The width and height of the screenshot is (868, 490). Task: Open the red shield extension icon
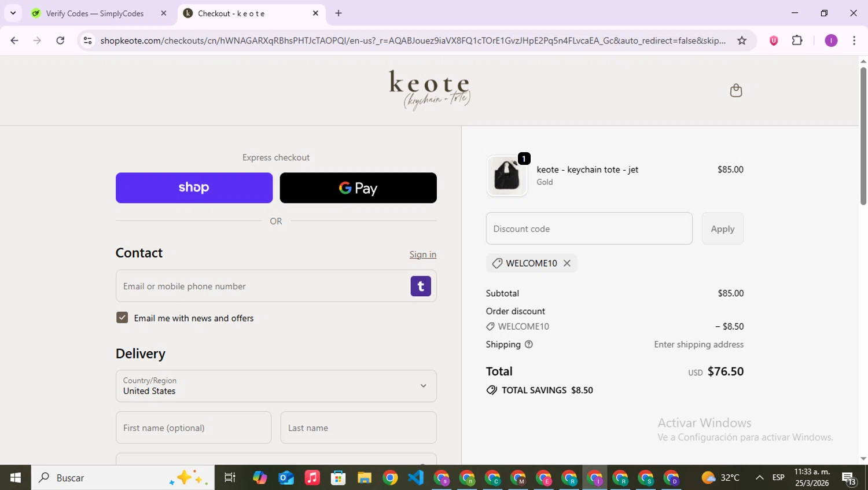(774, 40)
